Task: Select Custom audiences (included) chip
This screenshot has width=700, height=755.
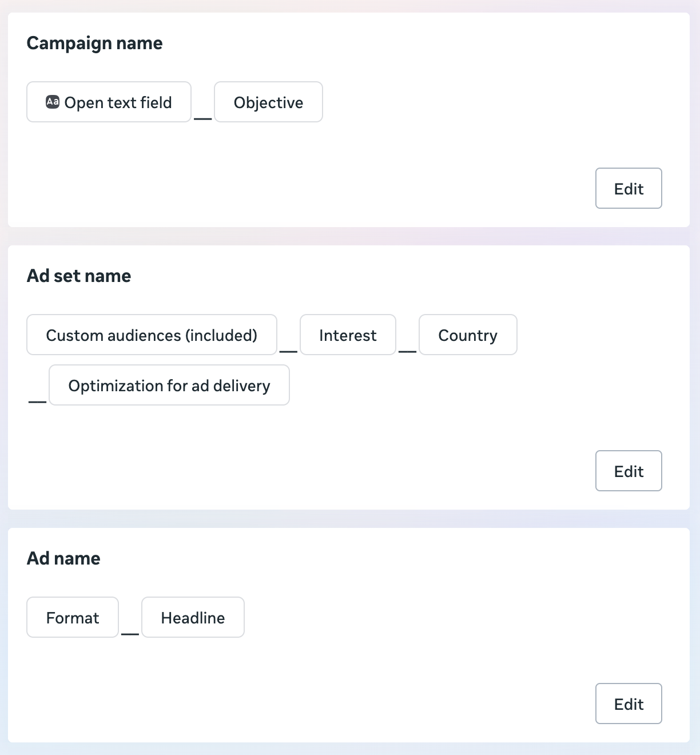Action: pyautogui.click(x=152, y=335)
